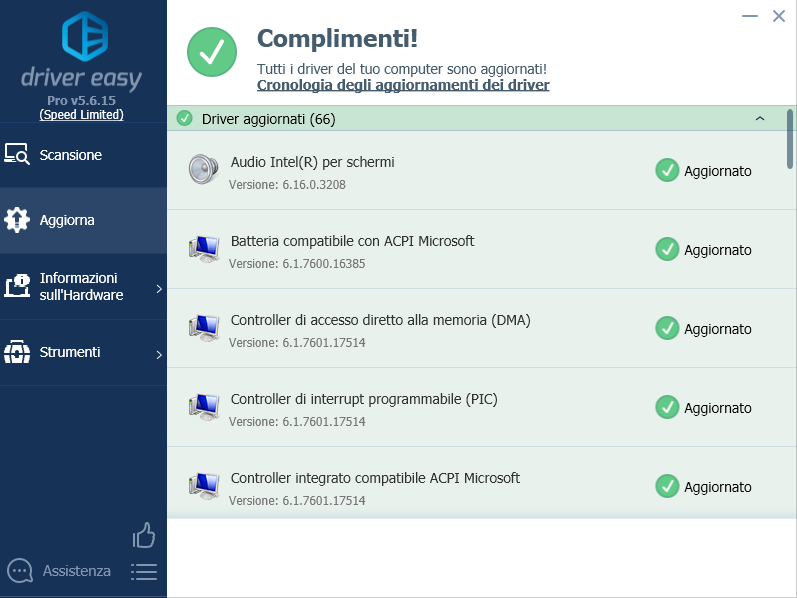
Task: Open Cronologia degli aggiornamenti dei driver
Action: point(403,84)
